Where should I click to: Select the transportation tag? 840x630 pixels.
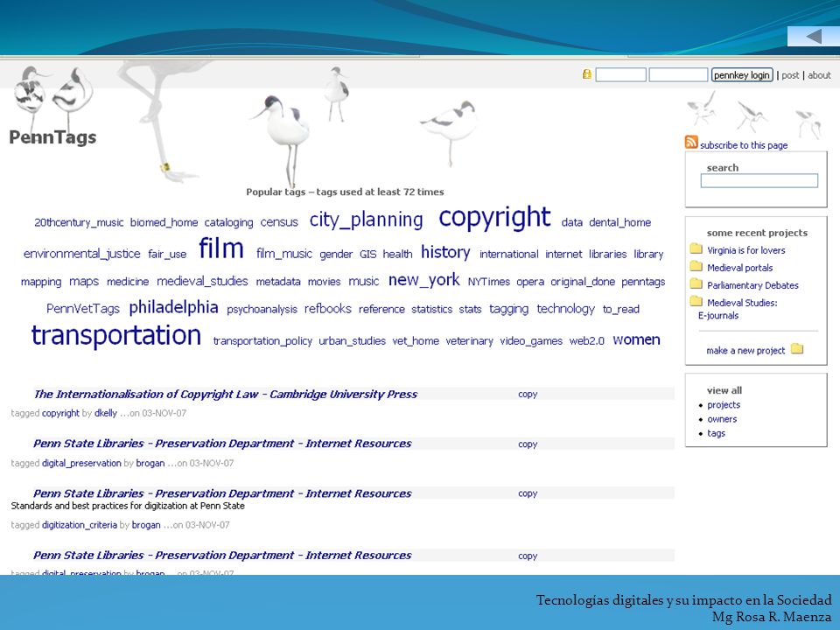pos(116,335)
